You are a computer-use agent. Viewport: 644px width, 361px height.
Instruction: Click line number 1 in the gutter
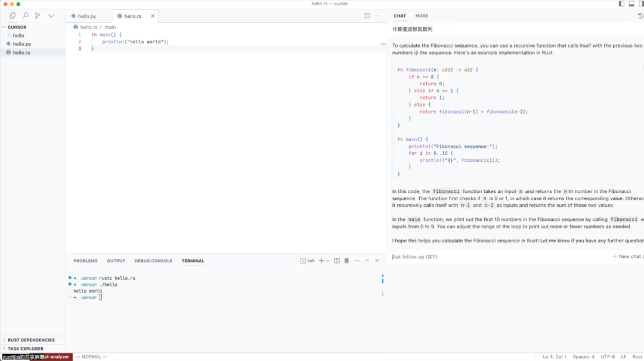pyautogui.click(x=80, y=35)
